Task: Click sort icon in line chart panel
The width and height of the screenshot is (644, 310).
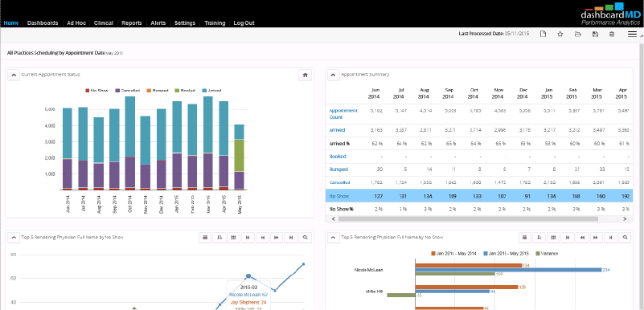Action: [219, 238]
